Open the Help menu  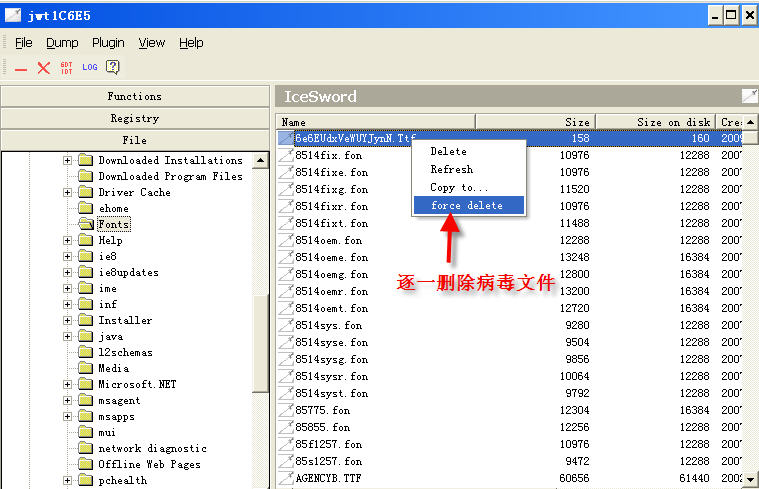pyautogui.click(x=191, y=43)
